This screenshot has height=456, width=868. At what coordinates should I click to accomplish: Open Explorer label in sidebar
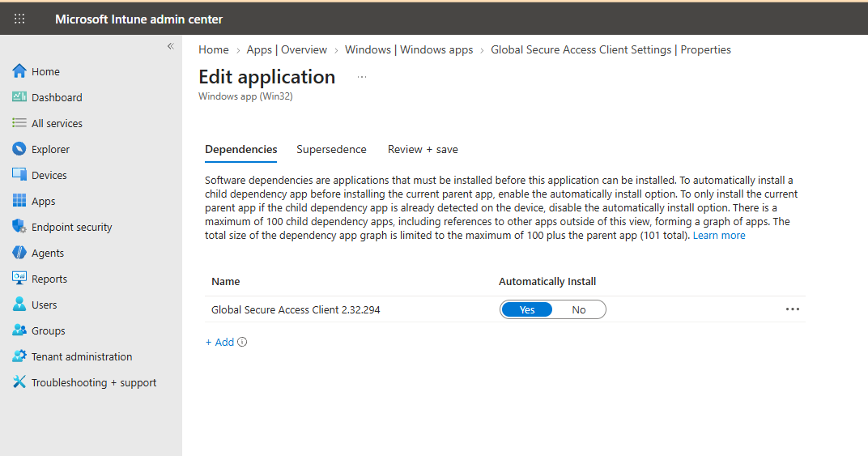[50, 150]
